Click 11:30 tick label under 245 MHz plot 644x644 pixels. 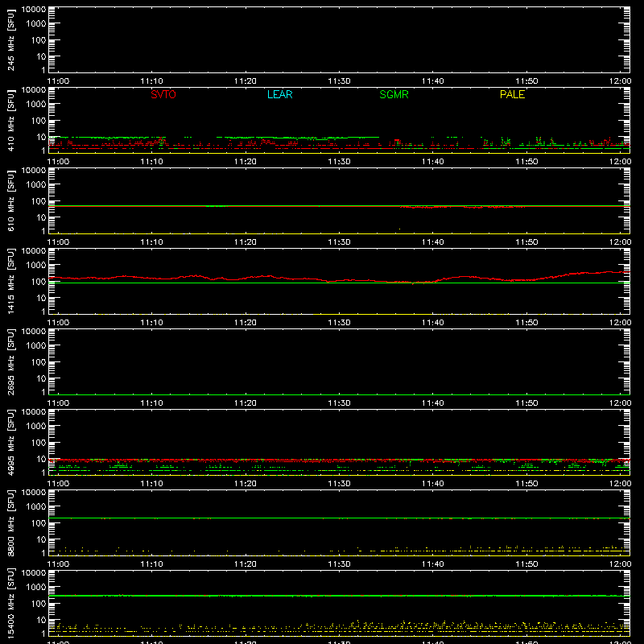[339, 81]
